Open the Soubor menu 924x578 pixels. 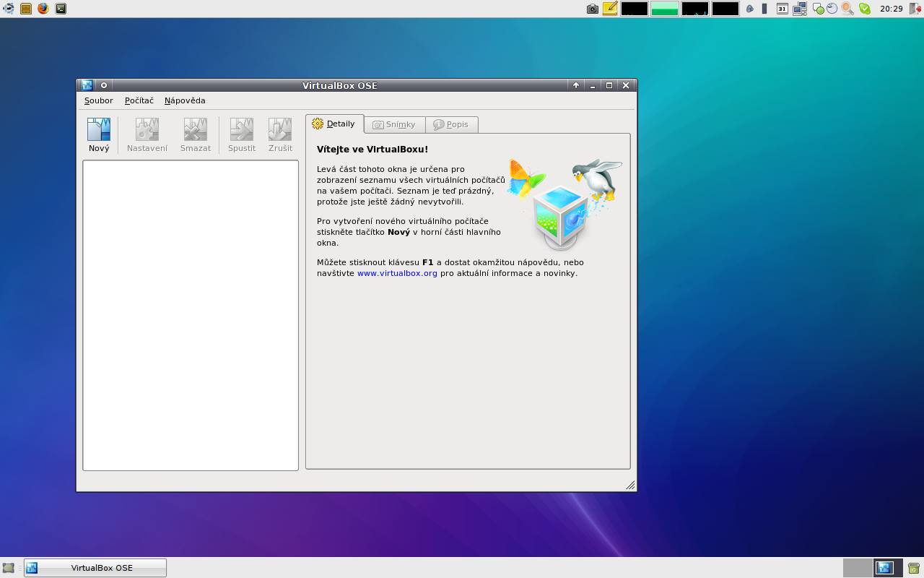99,100
